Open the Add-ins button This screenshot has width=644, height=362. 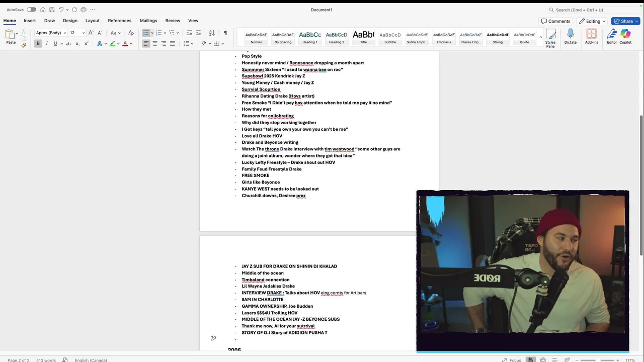592,37
